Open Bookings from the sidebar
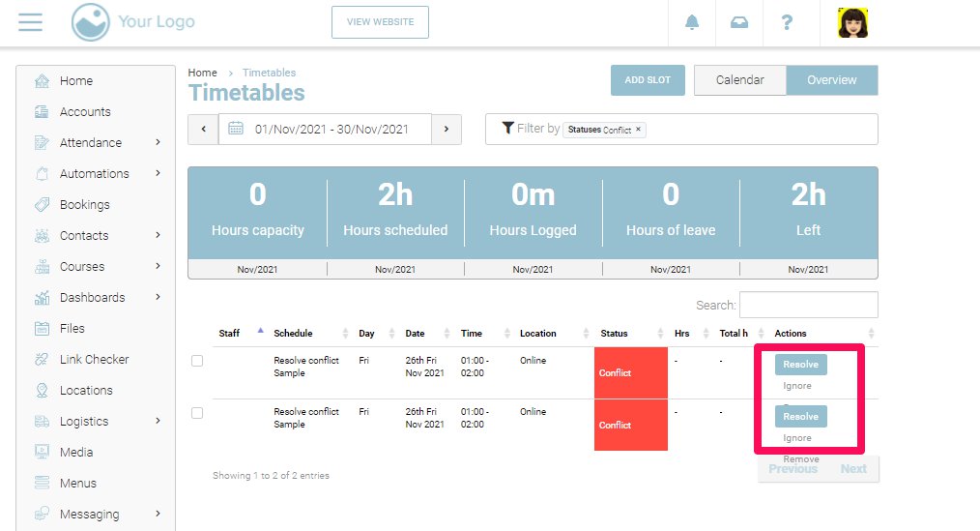 click(x=84, y=205)
